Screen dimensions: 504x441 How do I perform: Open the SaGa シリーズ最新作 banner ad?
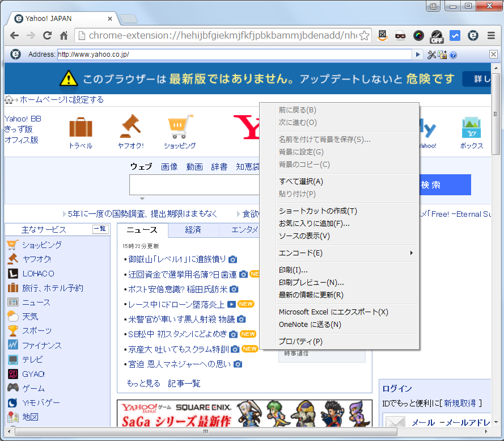click(x=244, y=413)
